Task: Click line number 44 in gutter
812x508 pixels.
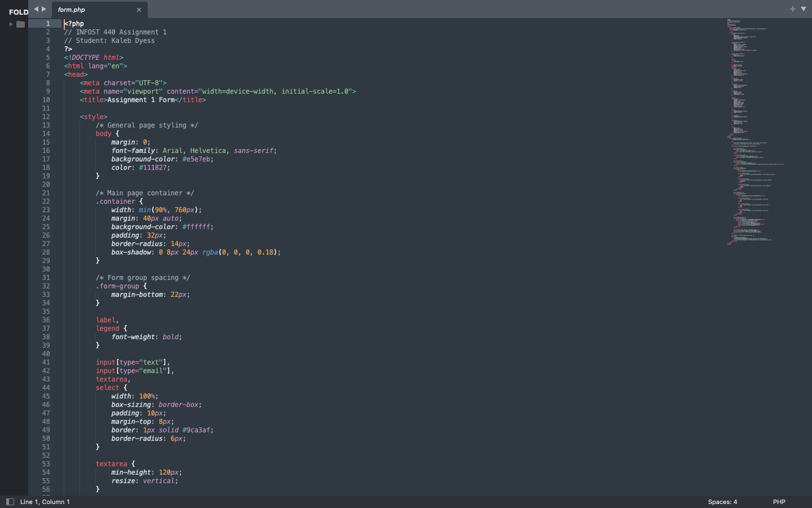Action: pyautogui.click(x=46, y=388)
